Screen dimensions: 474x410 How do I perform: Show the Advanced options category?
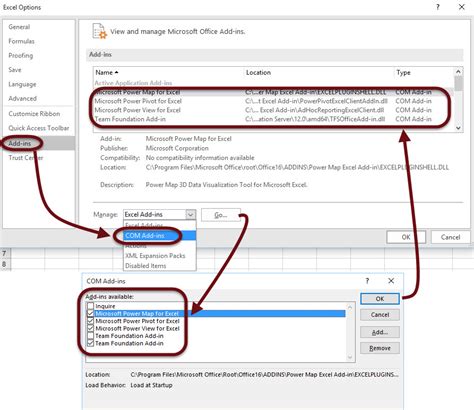(23, 99)
